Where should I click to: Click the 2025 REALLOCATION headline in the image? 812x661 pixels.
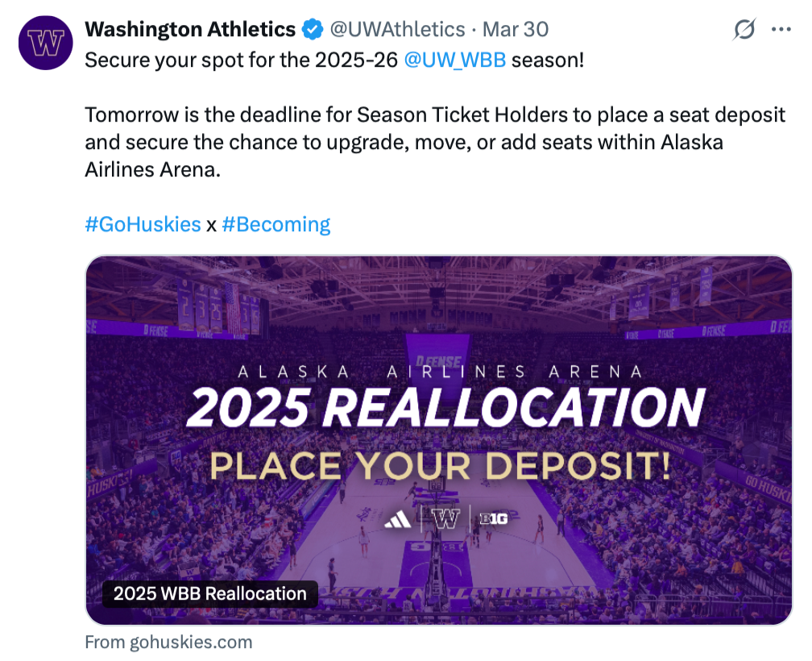pos(445,408)
